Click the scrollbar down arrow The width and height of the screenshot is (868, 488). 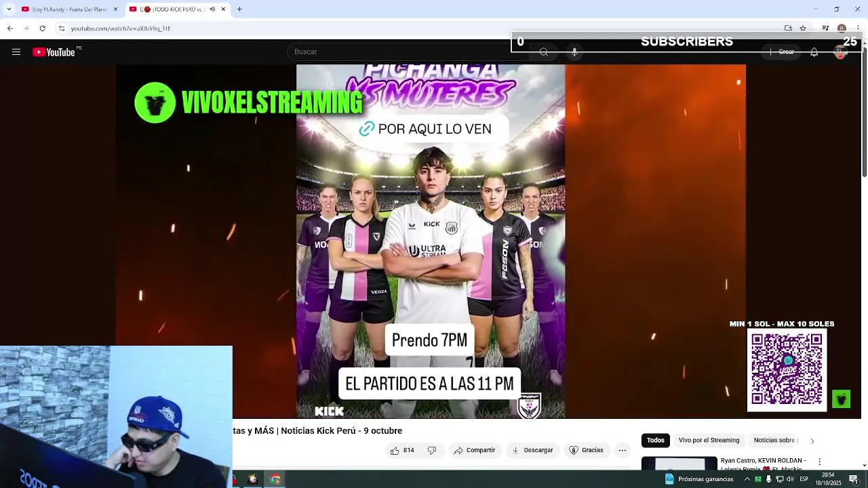(864, 466)
